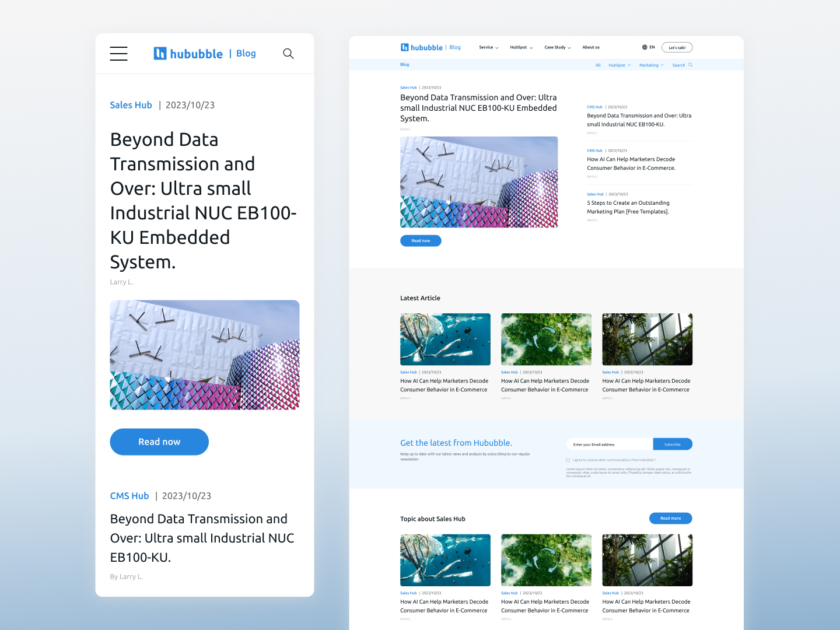
Task: Click the Subscribe button
Action: (672, 444)
